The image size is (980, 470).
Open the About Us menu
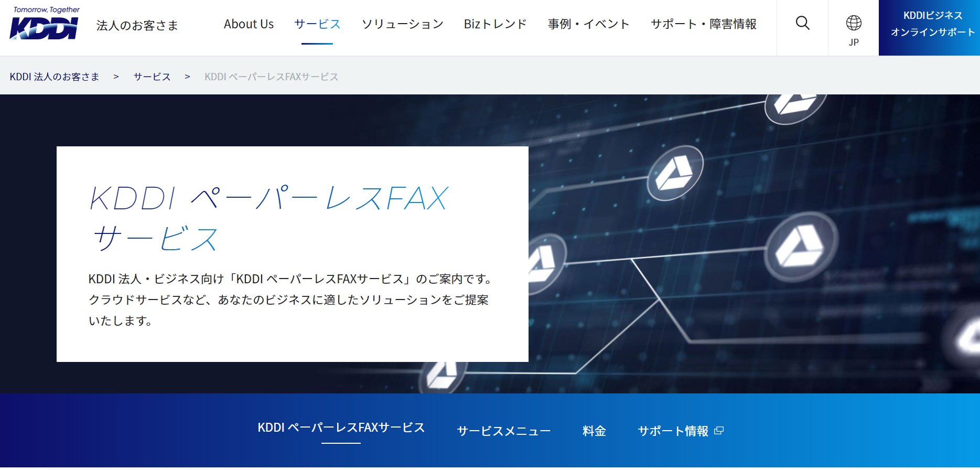249,24
